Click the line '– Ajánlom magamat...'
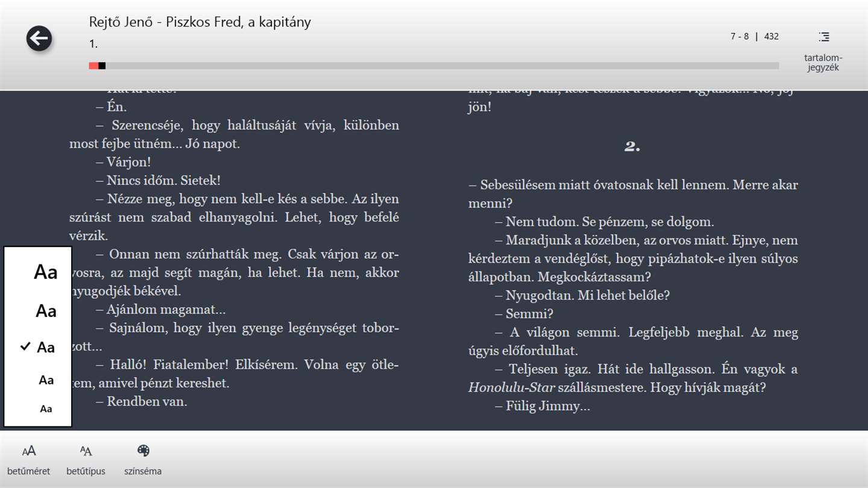Screen dimensions: 868x488 (x=160, y=310)
